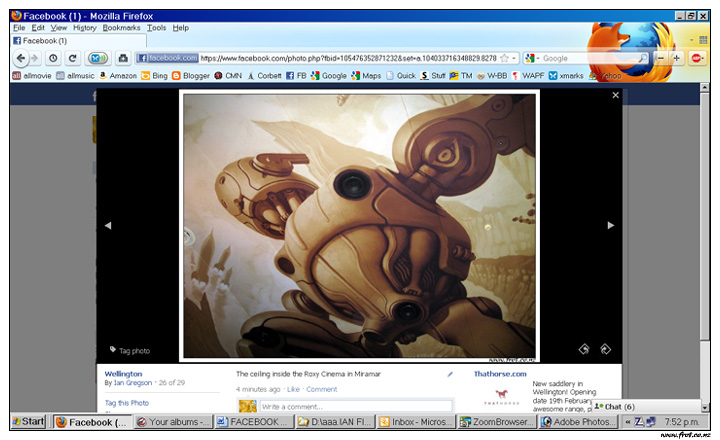Open the Corbett bookmark
The image size is (720, 440).
pos(264,76)
